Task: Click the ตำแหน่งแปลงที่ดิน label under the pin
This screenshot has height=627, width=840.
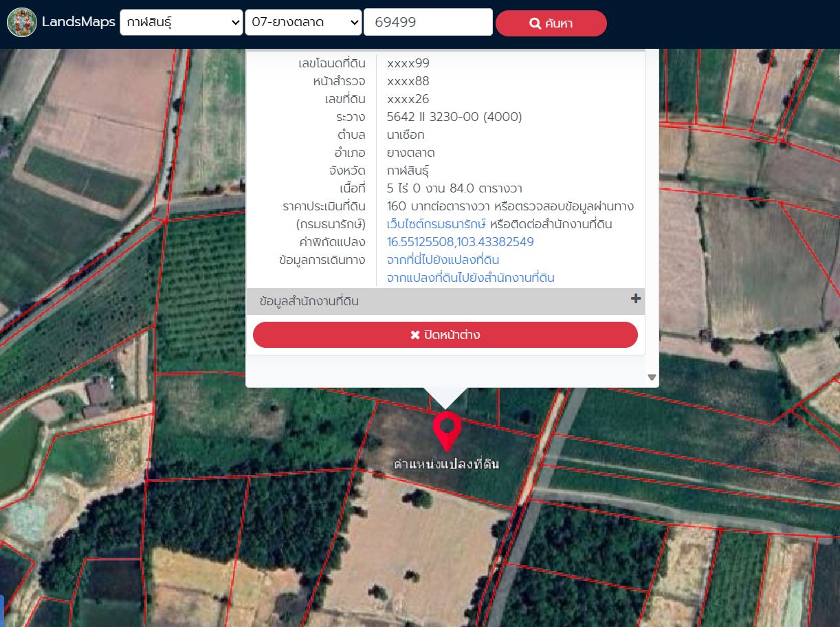Action: [x=446, y=464]
